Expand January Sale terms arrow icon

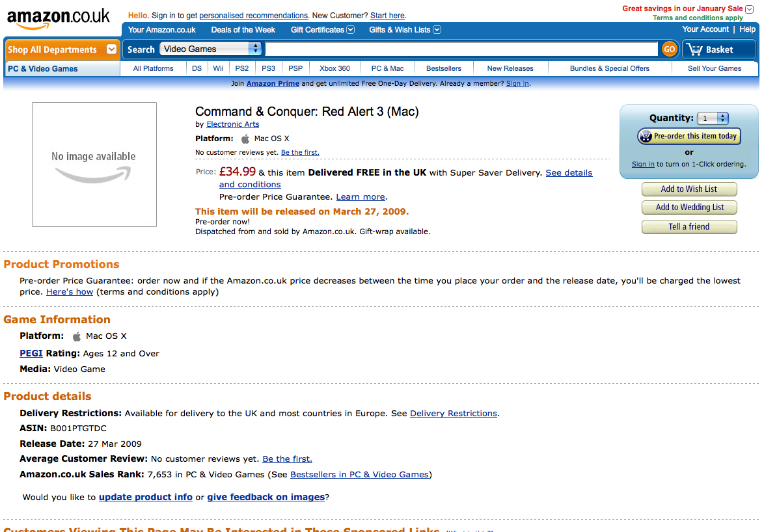click(750, 9)
